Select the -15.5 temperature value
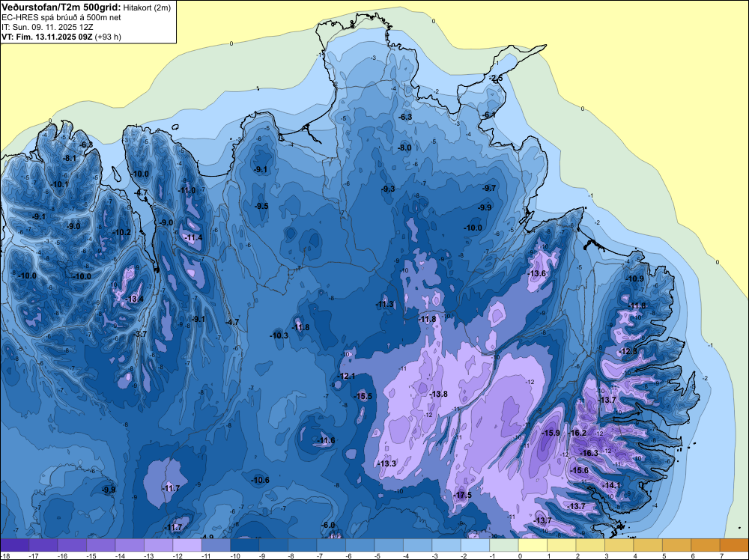749x560 pixels. 363,396
